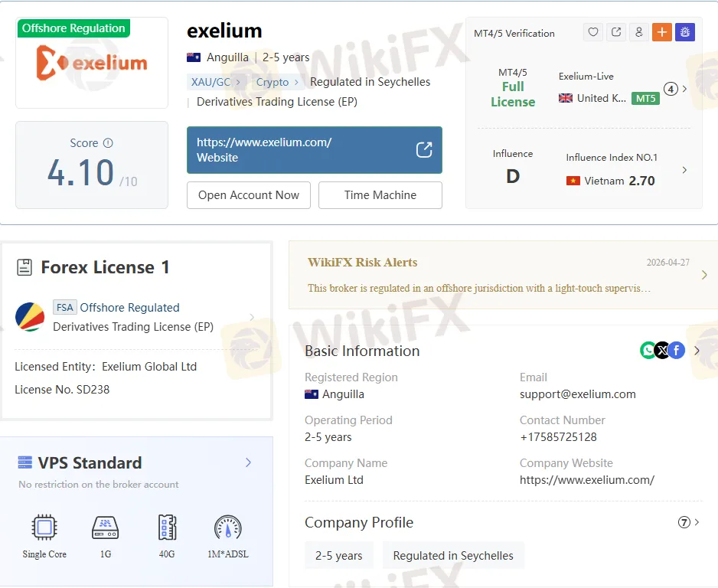Click Licensed Entity Exelium Global Ltd text
Screen dimensions: 718x588
106,367
